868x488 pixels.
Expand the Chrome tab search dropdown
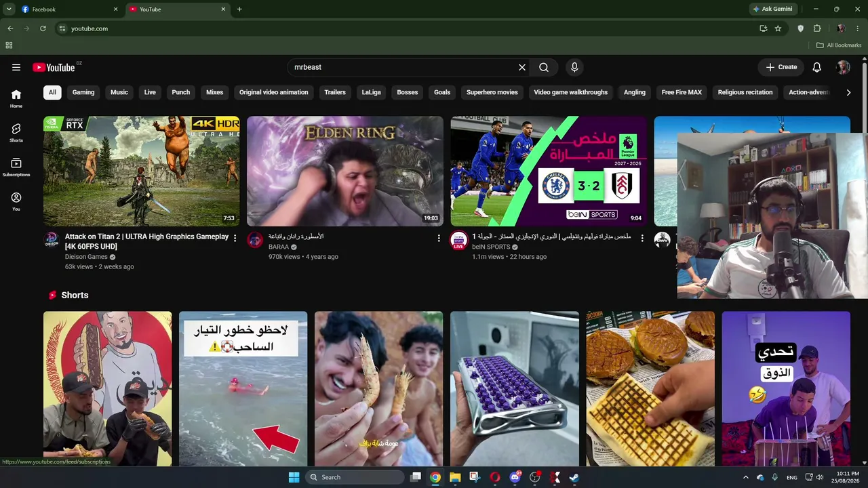coord(9,9)
